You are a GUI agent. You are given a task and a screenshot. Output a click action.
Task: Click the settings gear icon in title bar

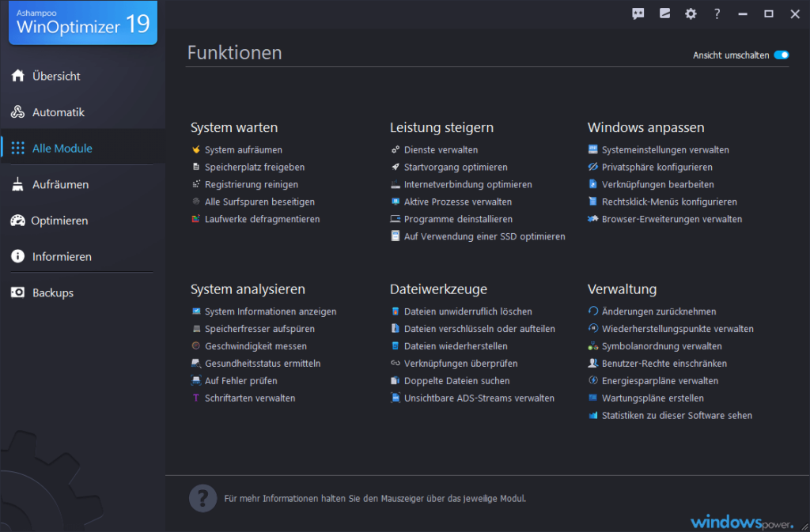pyautogui.click(x=691, y=13)
